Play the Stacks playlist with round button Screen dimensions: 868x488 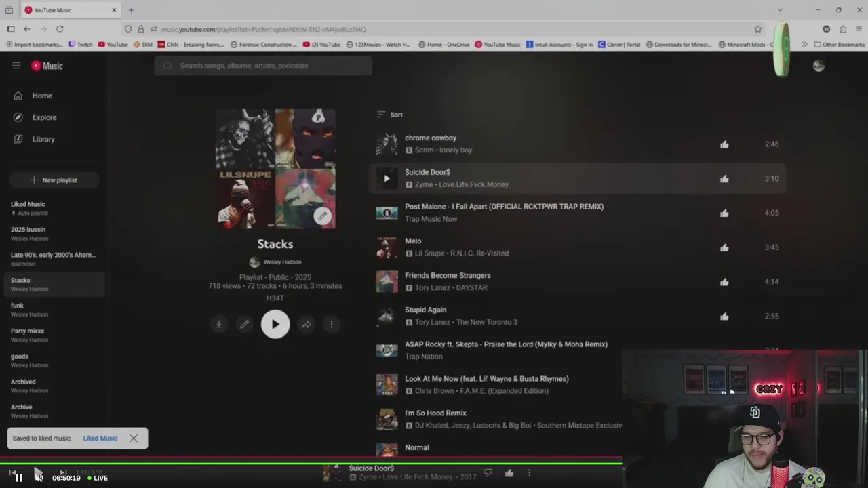pos(275,324)
